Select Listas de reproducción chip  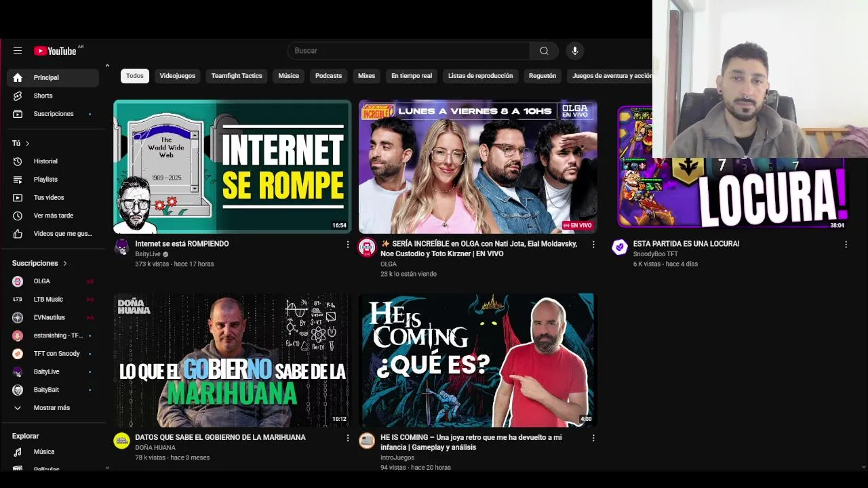(x=480, y=76)
